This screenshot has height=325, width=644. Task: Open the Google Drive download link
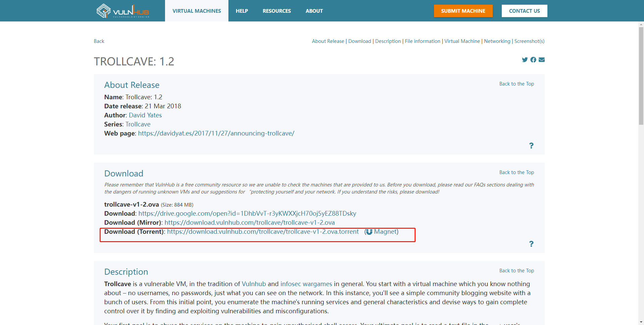click(x=247, y=214)
